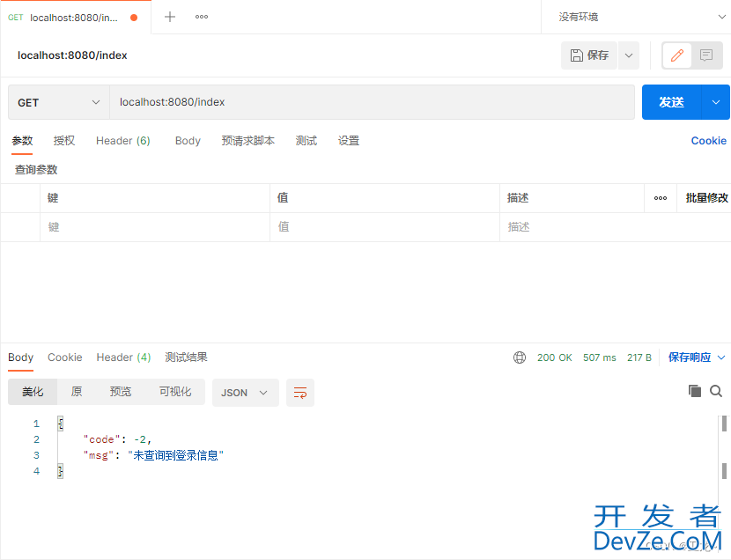Click the 200 OK status text
Screen dimensions: 731x560
[554, 357]
